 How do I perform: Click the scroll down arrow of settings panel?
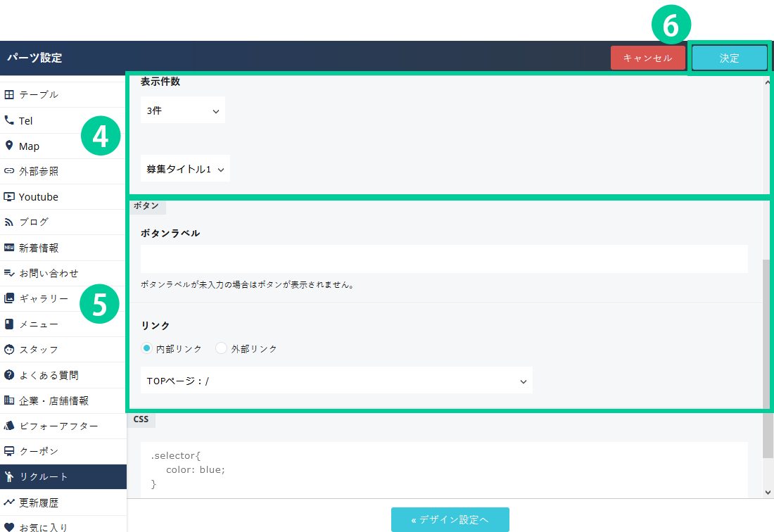click(x=768, y=492)
